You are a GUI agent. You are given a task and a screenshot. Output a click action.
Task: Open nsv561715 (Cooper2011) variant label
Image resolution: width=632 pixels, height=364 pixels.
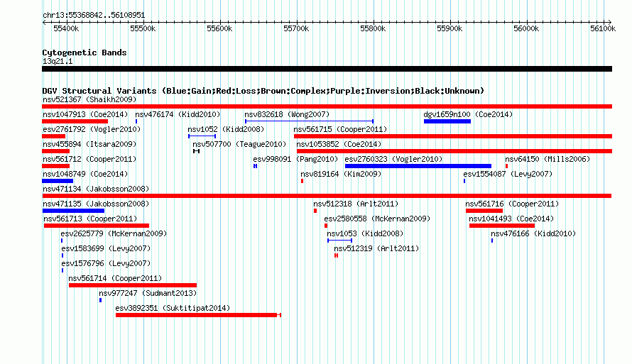[x=340, y=129]
